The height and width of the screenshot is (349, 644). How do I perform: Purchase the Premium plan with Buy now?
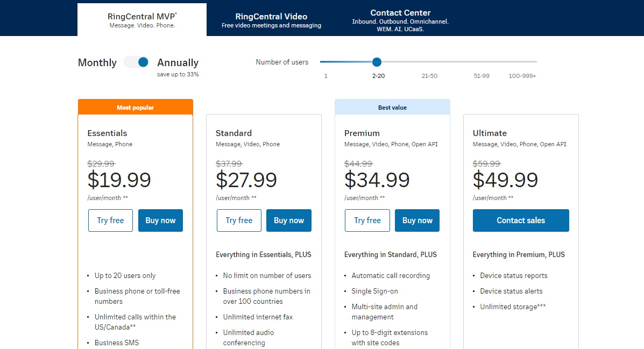click(x=417, y=220)
